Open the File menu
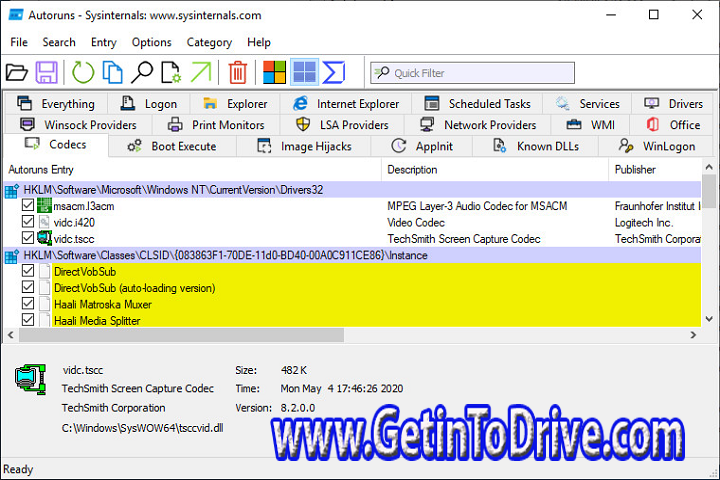Image resolution: width=720 pixels, height=480 pixels. (19, 42)
